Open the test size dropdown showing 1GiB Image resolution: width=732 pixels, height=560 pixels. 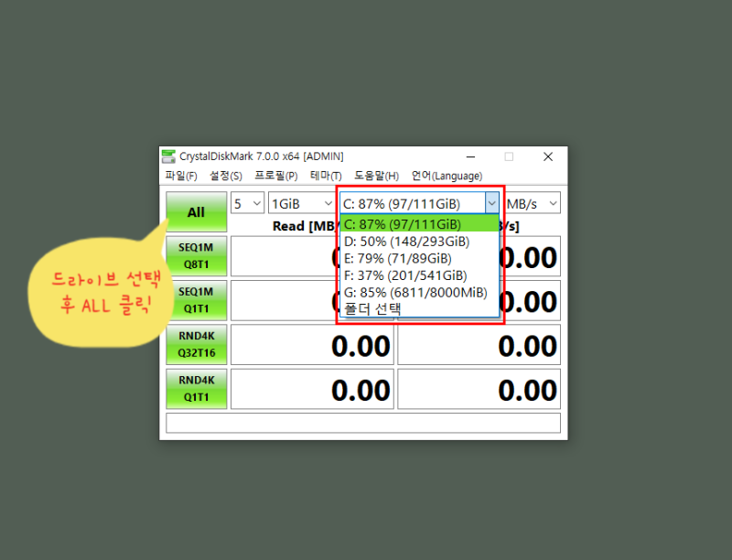(302, 202)
